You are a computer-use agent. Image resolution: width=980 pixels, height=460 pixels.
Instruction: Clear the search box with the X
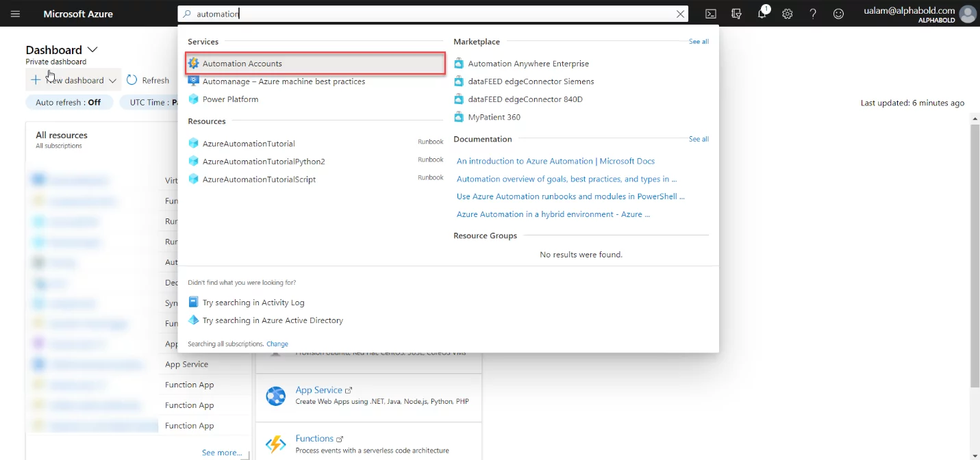(x=681, y=14)
